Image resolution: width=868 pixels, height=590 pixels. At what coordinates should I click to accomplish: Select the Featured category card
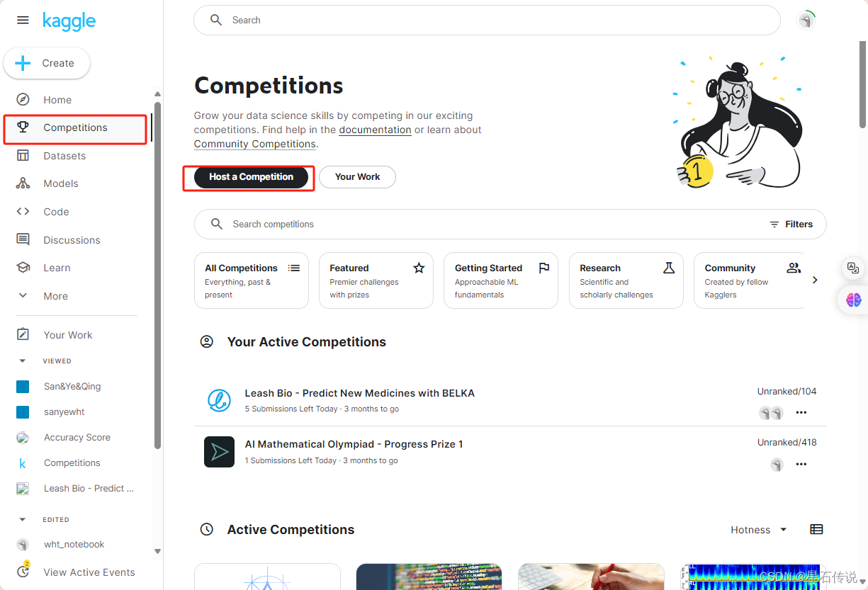pos(376,280)
